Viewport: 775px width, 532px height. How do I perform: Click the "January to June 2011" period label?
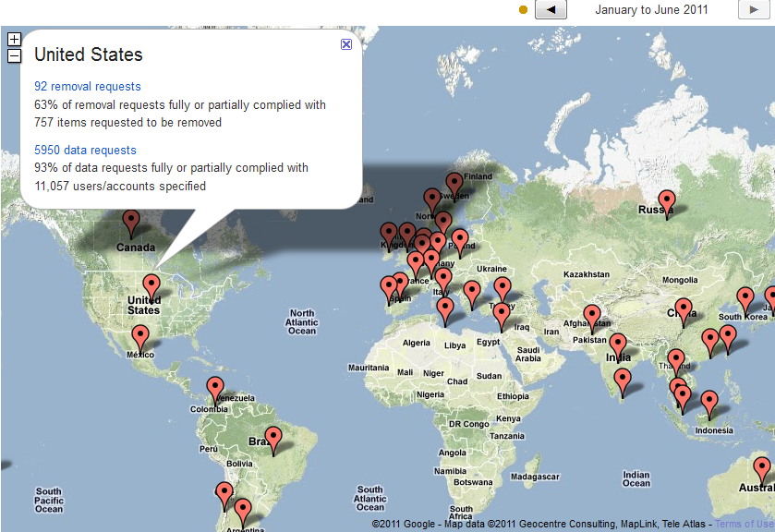(651, 10)
